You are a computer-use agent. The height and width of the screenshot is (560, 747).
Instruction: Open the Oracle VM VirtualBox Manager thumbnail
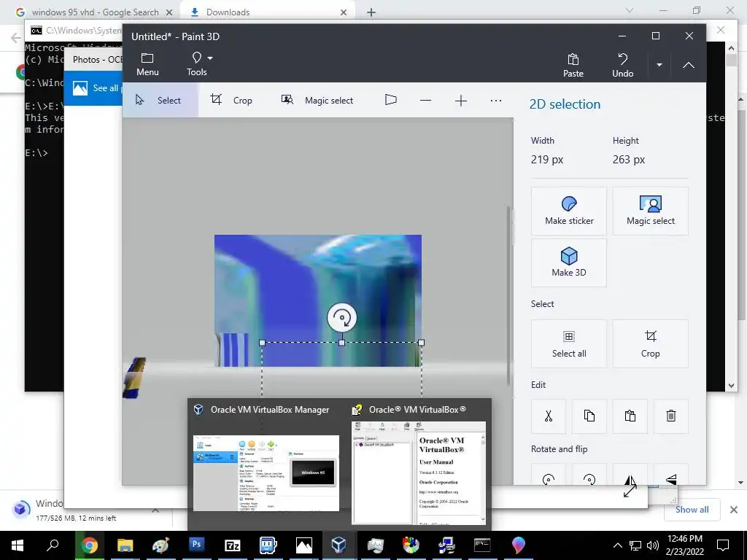266,472
